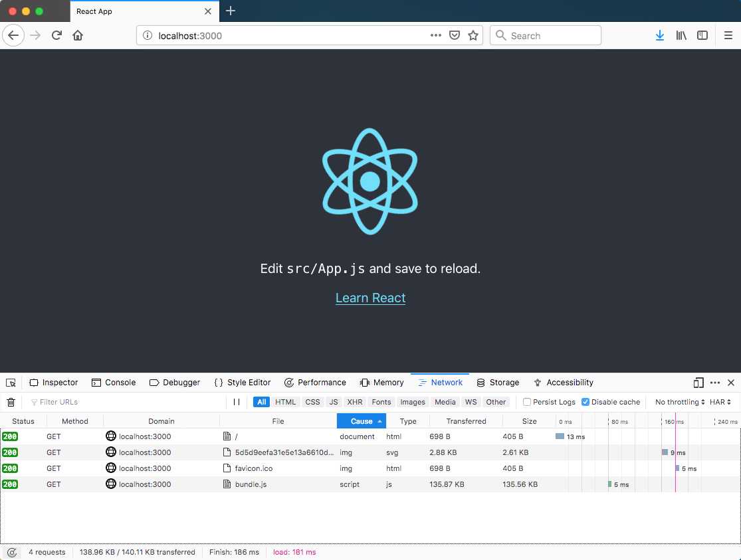This screenshot has height=560, width=741.
Task: Follow the Learn React link
Action: 371,298
